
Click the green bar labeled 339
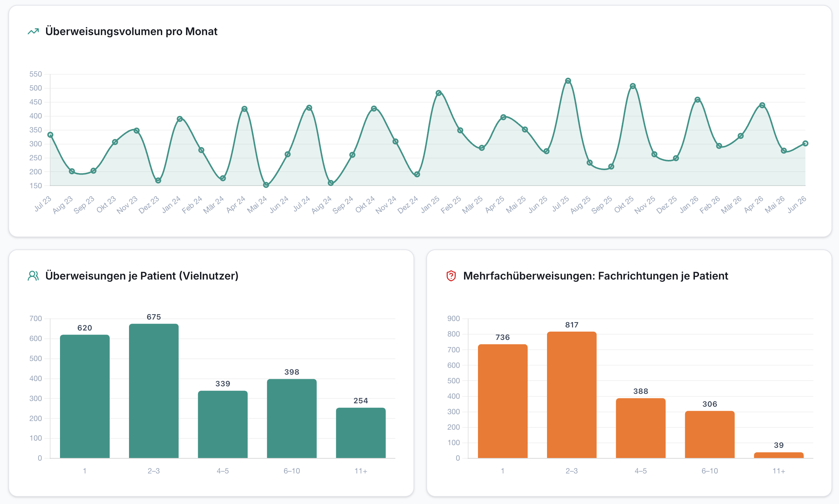[223, 424]
